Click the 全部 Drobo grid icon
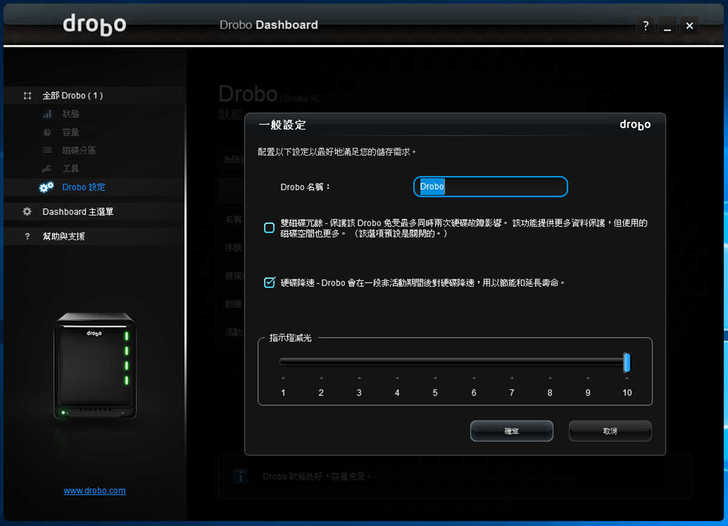Image resolution: width=728 pixels, height=526 pixels. [27, 96]
